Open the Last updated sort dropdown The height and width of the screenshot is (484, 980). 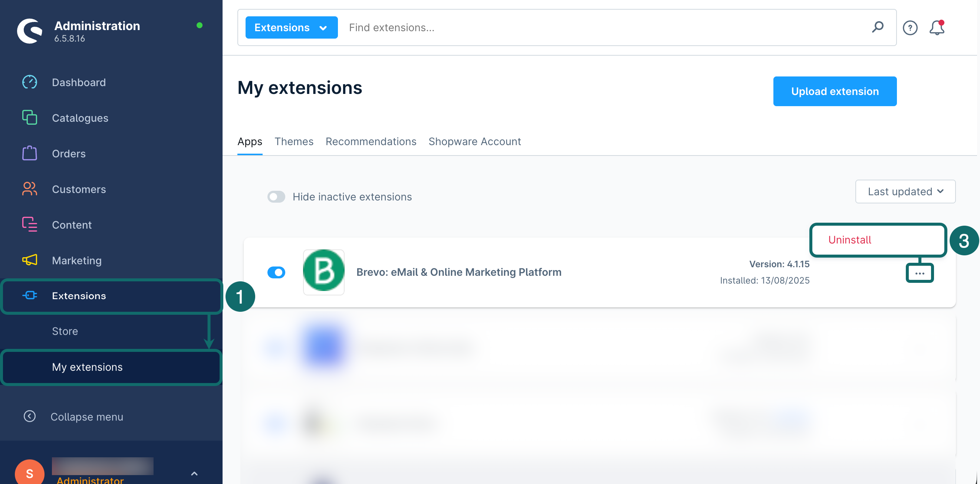(905, 192)
